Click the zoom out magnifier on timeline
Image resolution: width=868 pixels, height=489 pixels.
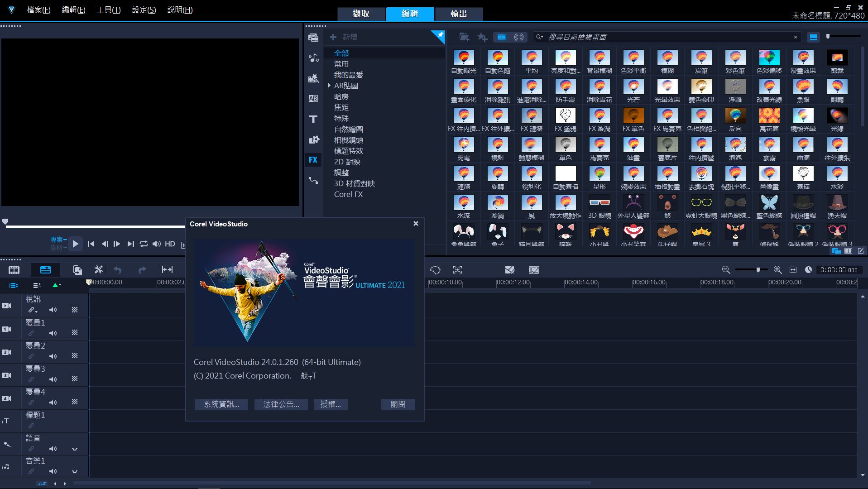(x=726, y=270)
